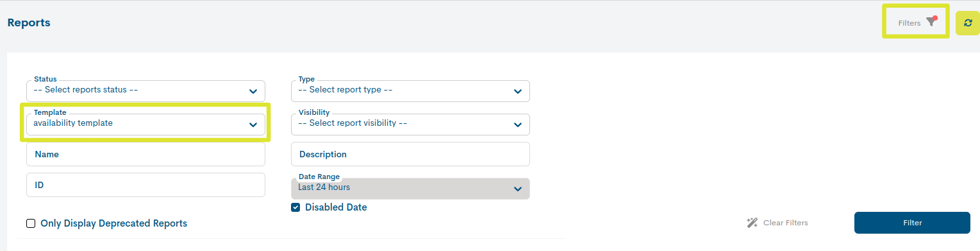Click the magic wand Clear Filters icon
The image size is (980, 251).
coord(752,223)
